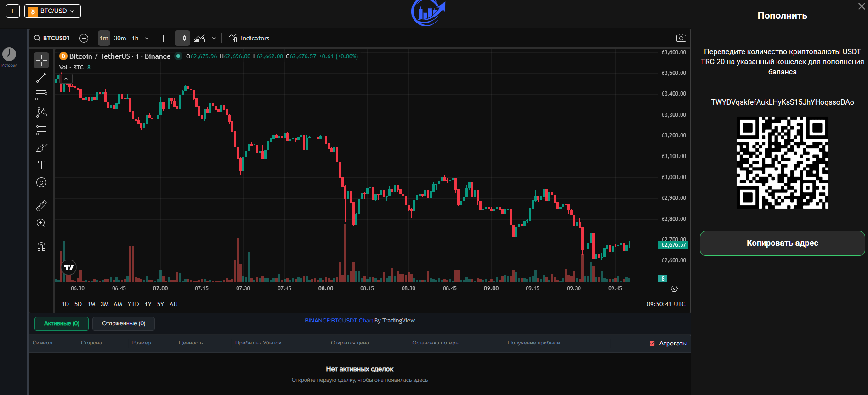Expand the time interval chevron dropdown

click(147, 38)
